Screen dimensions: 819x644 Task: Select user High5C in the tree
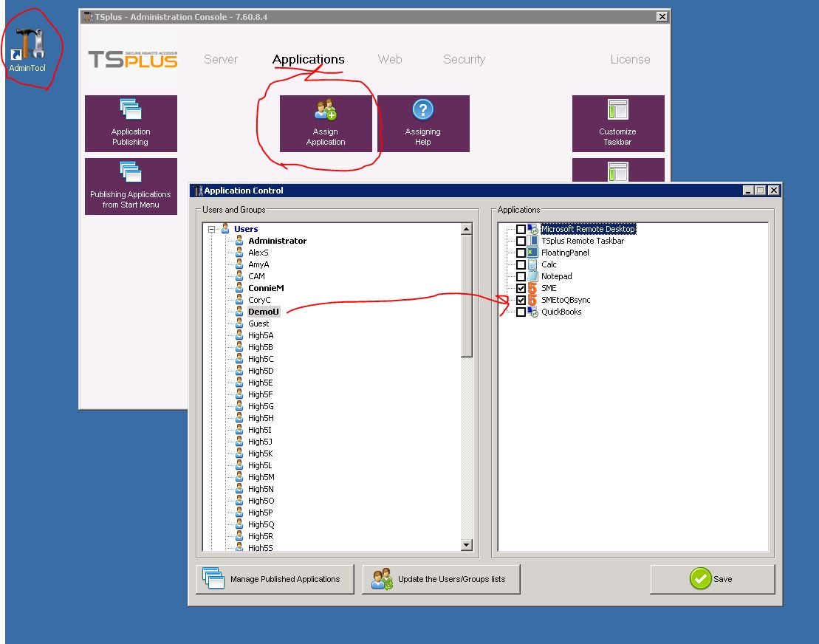(x=261, y=359)
